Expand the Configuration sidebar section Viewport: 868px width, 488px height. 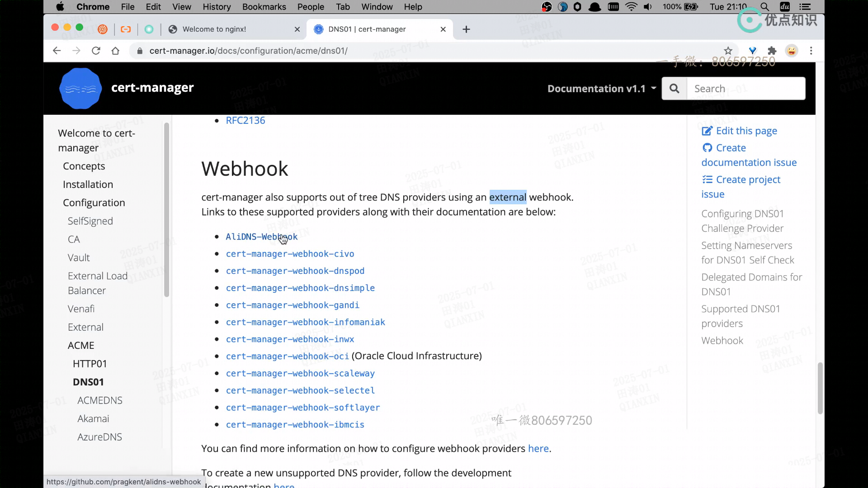point(94,203)
